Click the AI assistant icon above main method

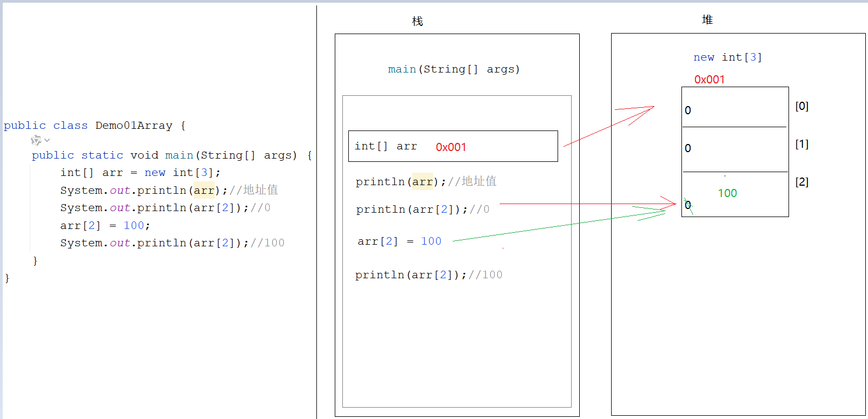[36, 140]
